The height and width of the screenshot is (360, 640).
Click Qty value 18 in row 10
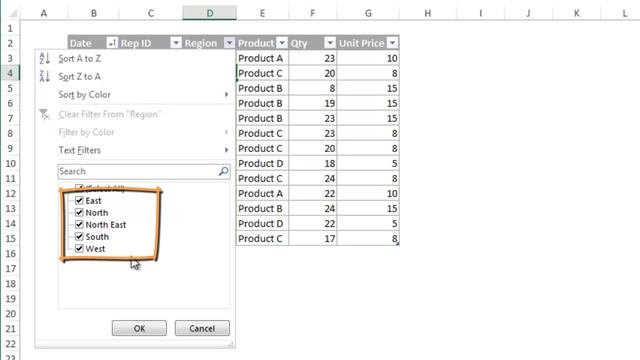coord(313,163)
